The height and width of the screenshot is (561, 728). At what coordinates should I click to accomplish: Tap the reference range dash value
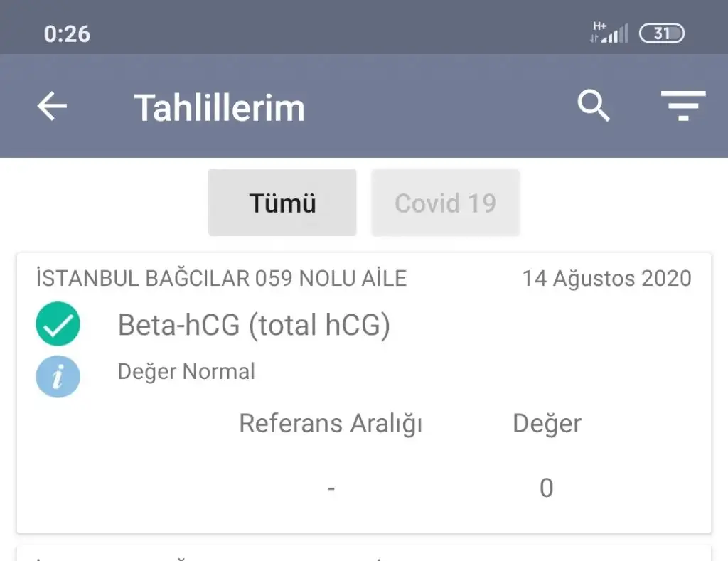coord(331,488)
